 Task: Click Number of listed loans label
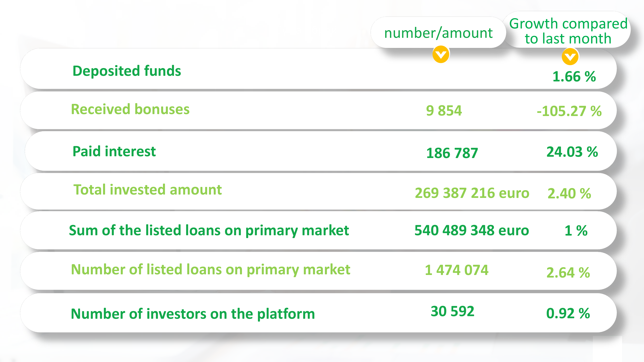point(210,269)
